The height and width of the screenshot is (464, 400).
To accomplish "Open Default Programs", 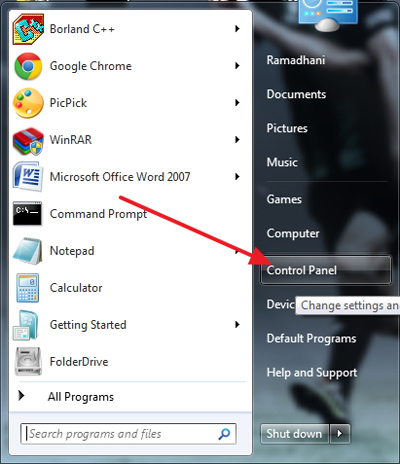I will [x=311, y=338].
